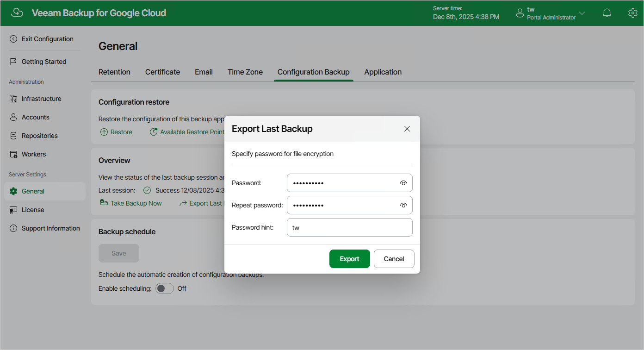The image size is (644, 350).
Task: Click the Veeam Backup for Google Cloud title
Action: pyautogui.click(x=99, y=13)
